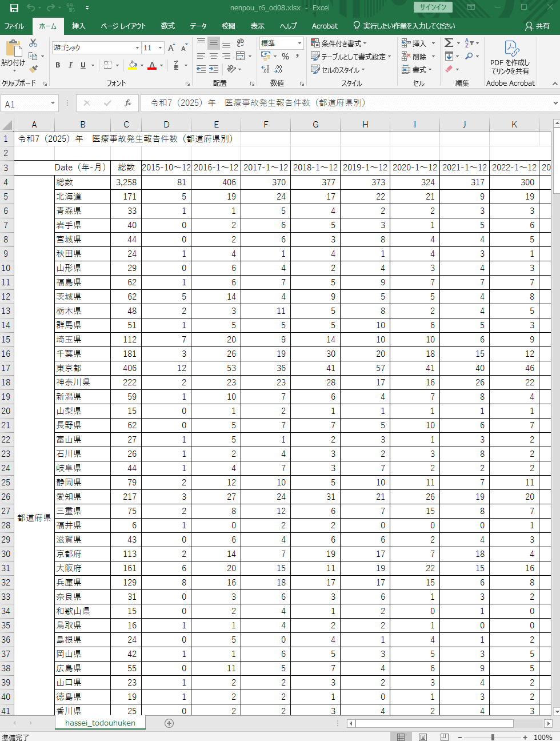Select the hassei_todouhuken sheet tab

pos(100,723)
